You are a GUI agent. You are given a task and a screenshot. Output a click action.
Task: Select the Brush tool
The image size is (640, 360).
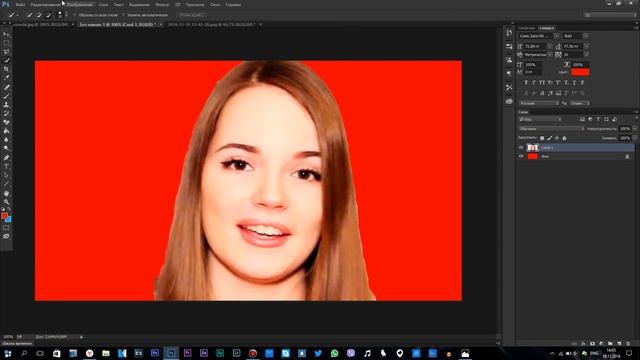tap(6, 96)
